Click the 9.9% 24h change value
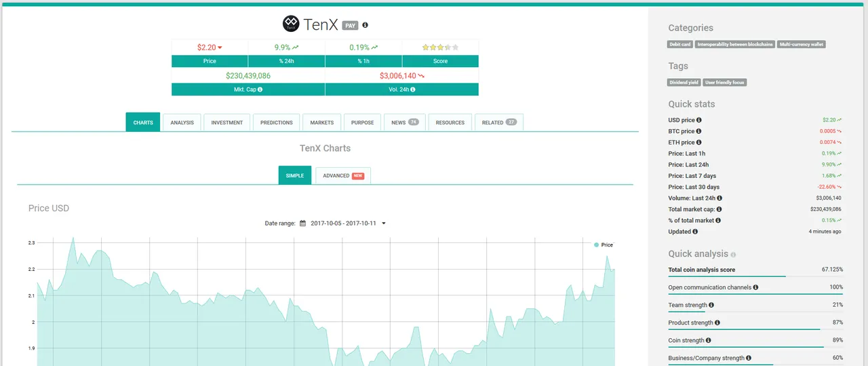Image resolution: width=868 pixels, height=366 pixels. click(282, 48)
